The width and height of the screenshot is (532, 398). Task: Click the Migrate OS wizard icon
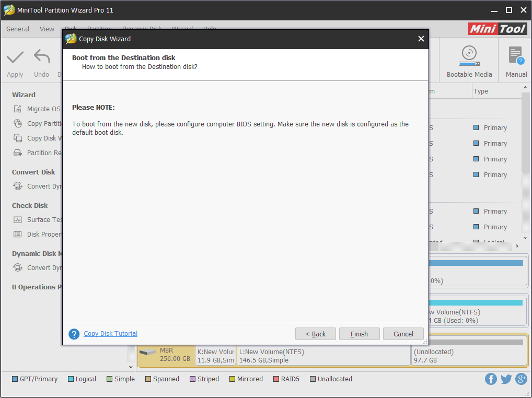pyautogui.click(x=18, y=109)
